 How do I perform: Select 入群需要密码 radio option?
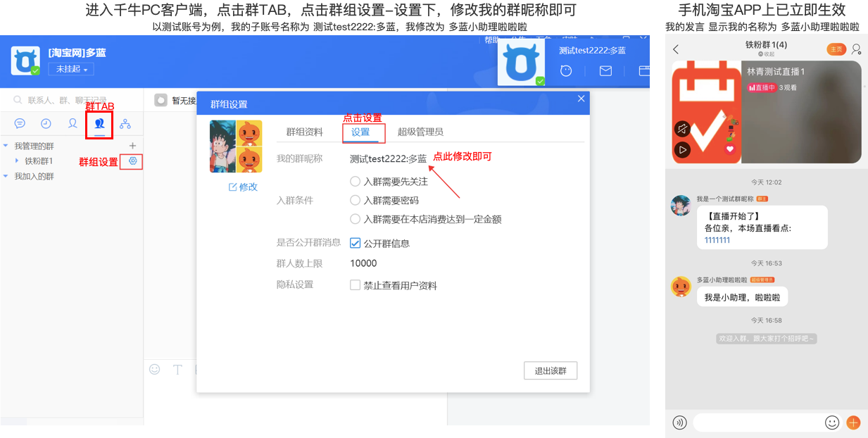pyautogui.click(x=356, y=200)
